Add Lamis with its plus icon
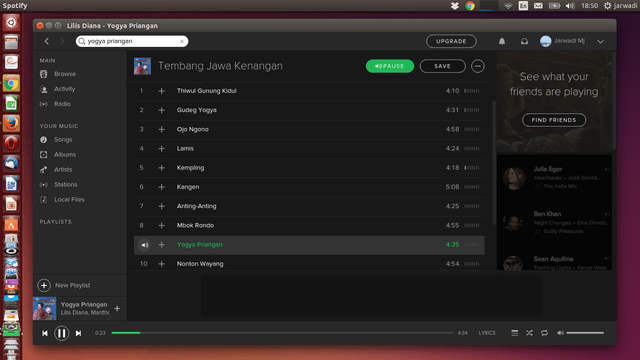The width and height of the screenshot is (640, 360). 162,149
